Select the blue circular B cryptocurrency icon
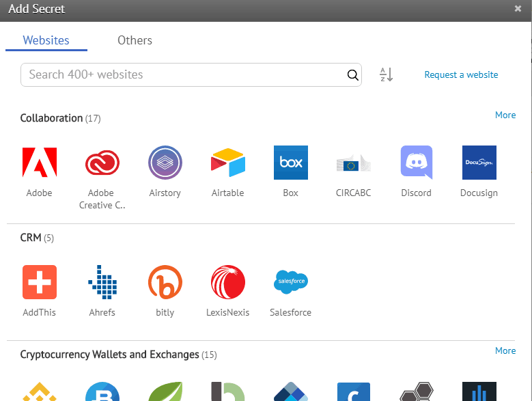The image size is (532, 401). coord(102,391)
